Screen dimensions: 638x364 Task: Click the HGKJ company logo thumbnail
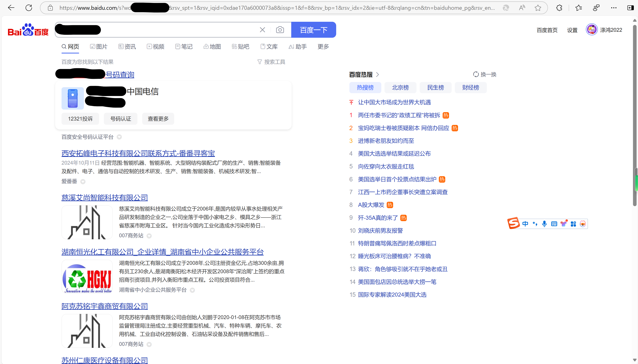pyautogui.click(x=87, y=277)
